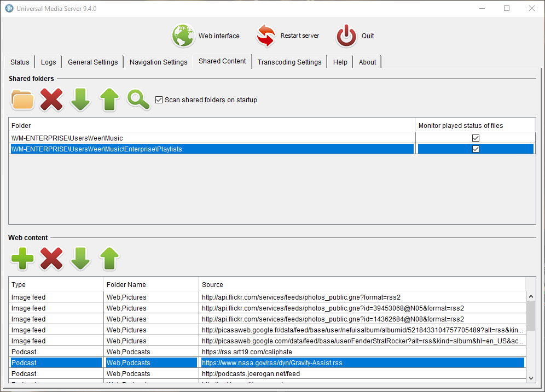This screenshot has width=545, height=392.
Task: Select the podcasts.joerogan.net/feed source
Action: 362,373
